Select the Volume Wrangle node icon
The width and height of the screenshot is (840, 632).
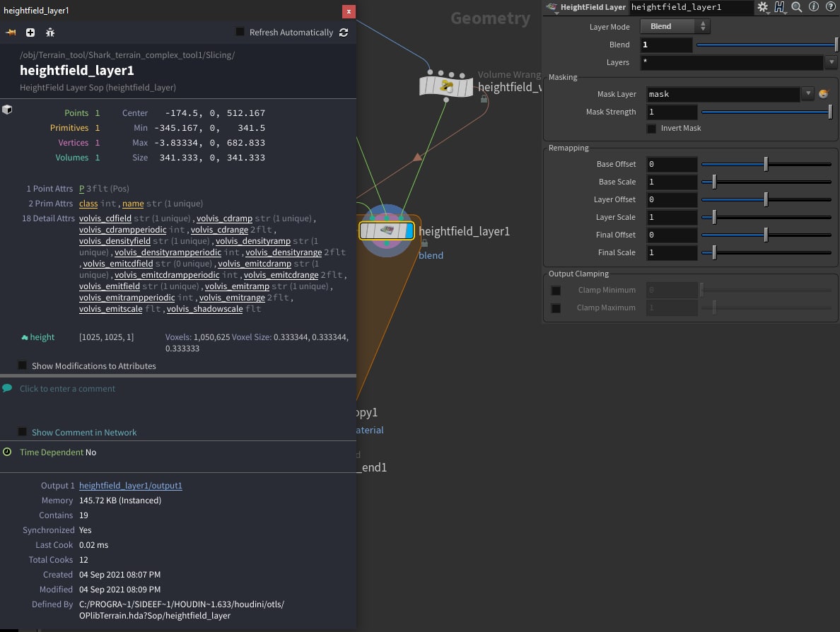coord(446,86)
